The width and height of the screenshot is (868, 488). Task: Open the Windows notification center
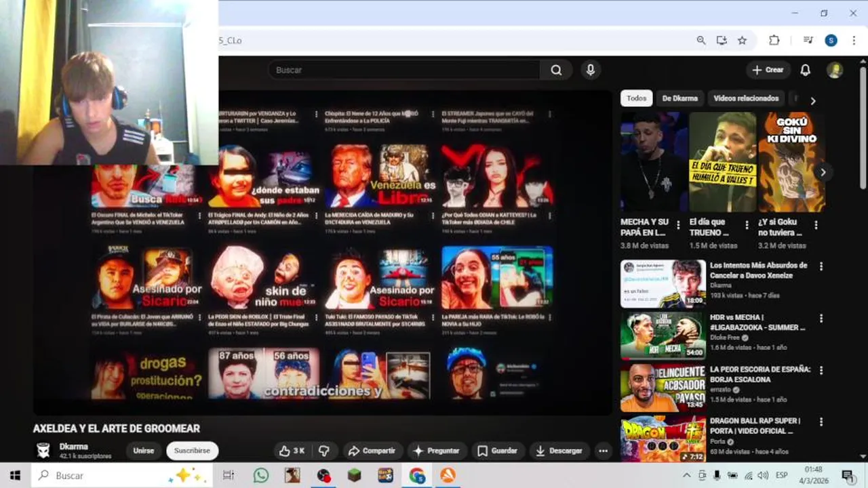(848, 476)
